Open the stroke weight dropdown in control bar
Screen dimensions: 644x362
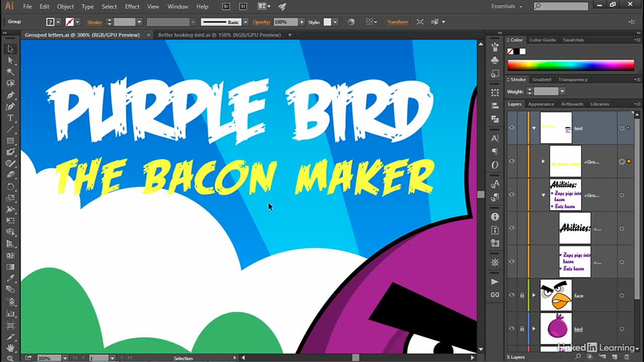tap(139, 22)
